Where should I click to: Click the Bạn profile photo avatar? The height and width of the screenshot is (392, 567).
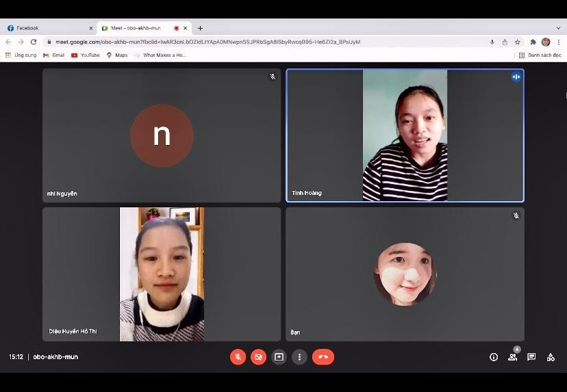(x=405, y=274)
